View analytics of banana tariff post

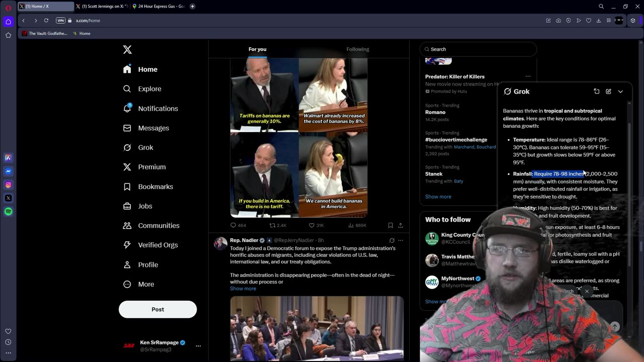[358, 225]
